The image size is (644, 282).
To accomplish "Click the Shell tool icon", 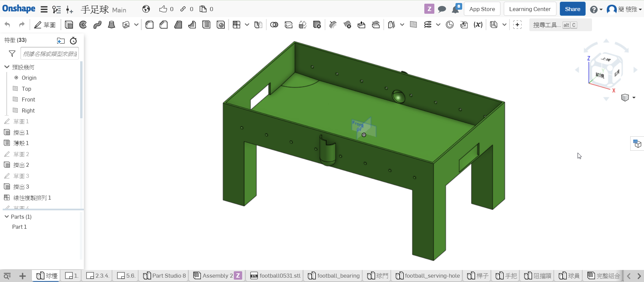I will [206, 25].
